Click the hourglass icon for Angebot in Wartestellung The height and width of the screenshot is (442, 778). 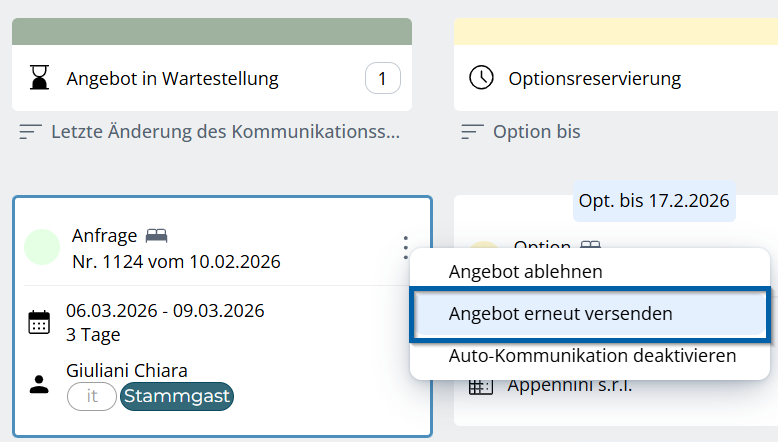39,78
